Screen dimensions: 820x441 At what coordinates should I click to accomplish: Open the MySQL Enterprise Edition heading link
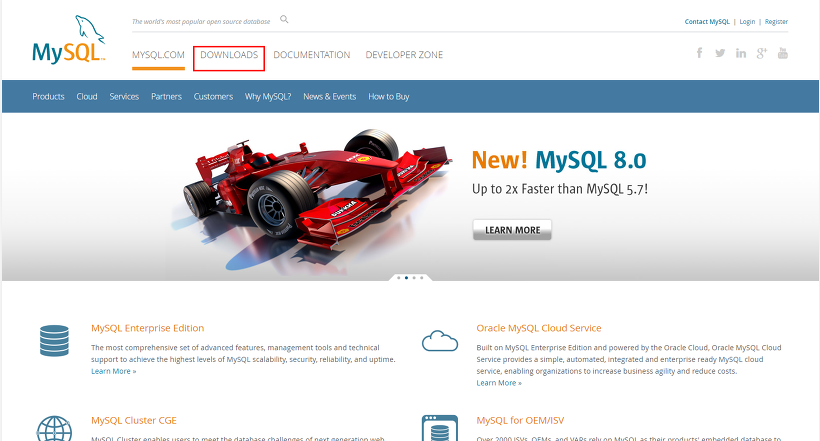pyautogui.click(x=147, y=328)
